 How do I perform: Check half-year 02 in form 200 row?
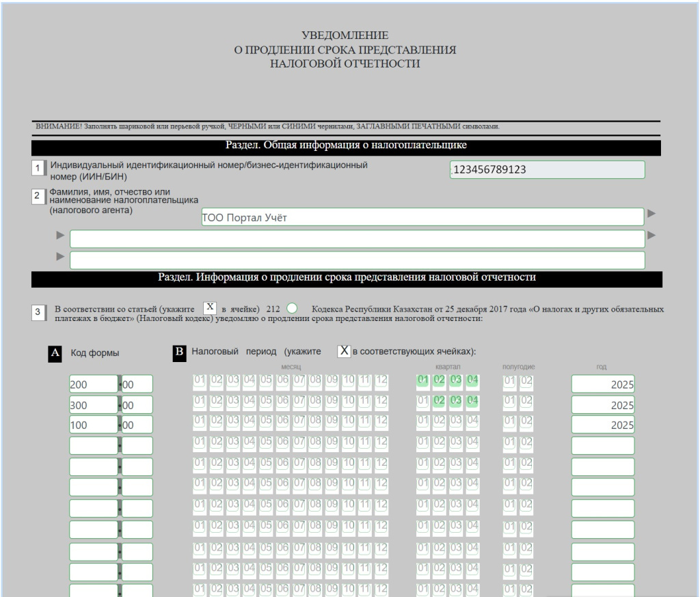pos(526,380)
